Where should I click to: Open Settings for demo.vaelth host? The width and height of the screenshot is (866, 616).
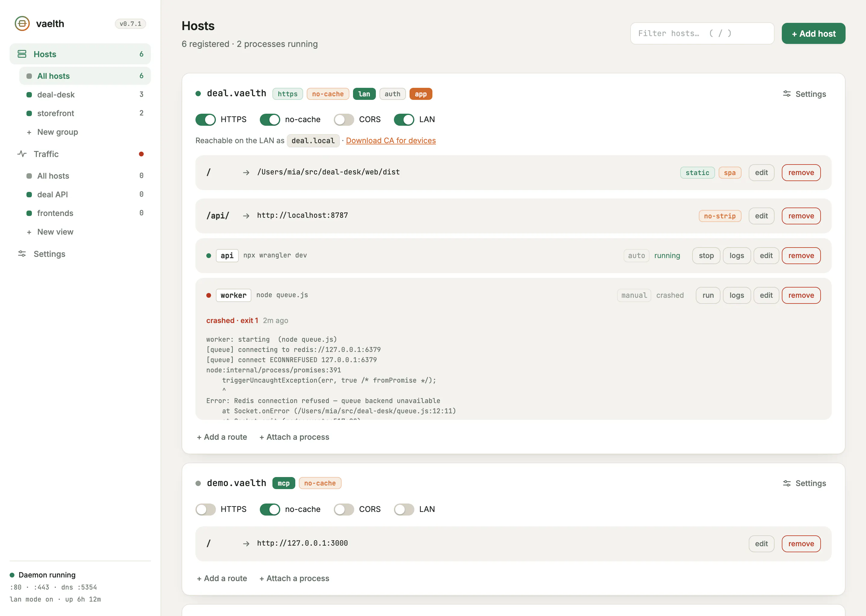coord(804,483)
